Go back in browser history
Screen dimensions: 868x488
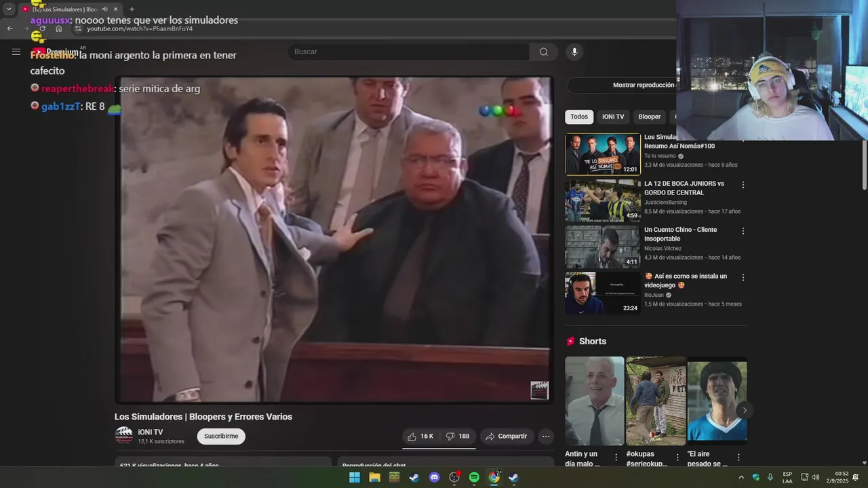(9, 28)
